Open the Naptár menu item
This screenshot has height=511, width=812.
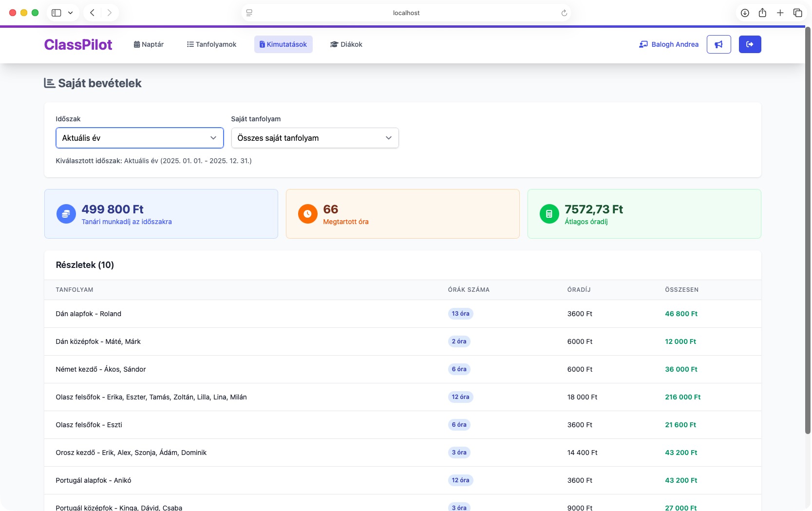coord(149,44)
